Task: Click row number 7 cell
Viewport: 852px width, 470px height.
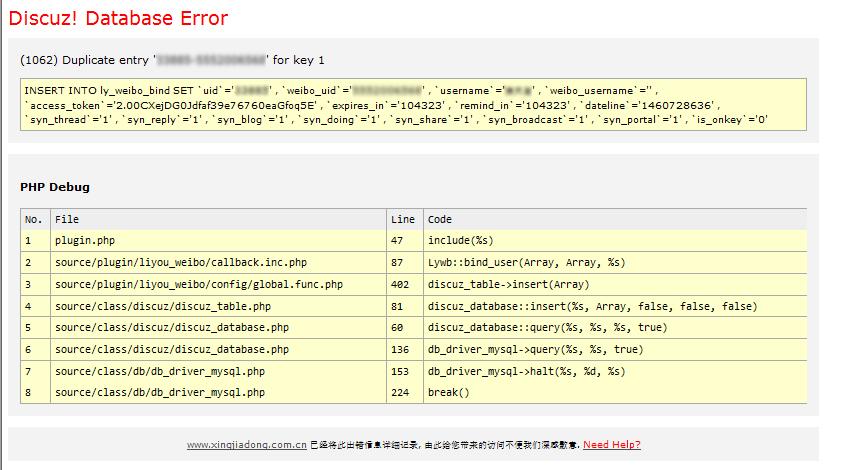Action: [x=35, y=372]
